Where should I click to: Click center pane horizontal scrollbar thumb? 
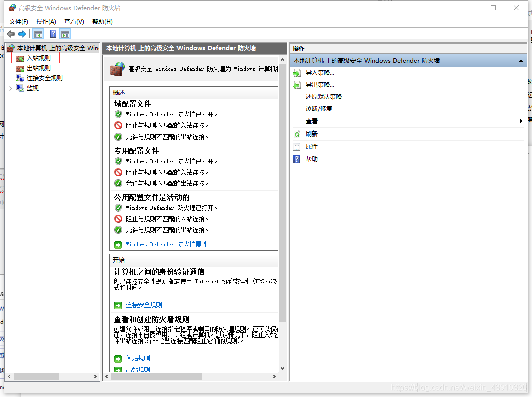tap(156, 376)
